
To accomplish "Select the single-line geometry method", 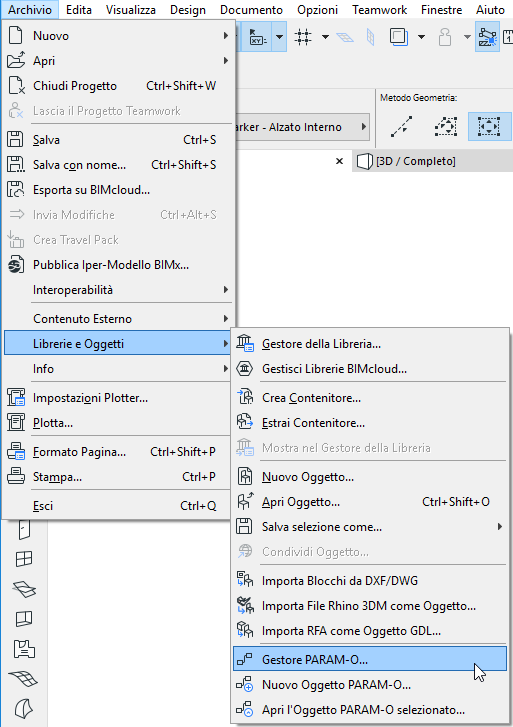I will [x=401, y=127].
